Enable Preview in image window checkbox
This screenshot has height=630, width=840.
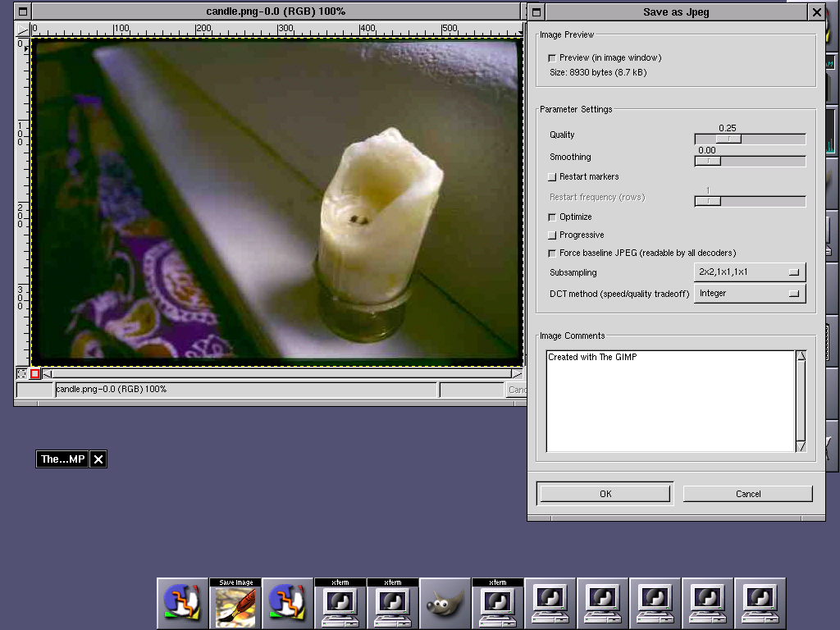coord(552,58)
